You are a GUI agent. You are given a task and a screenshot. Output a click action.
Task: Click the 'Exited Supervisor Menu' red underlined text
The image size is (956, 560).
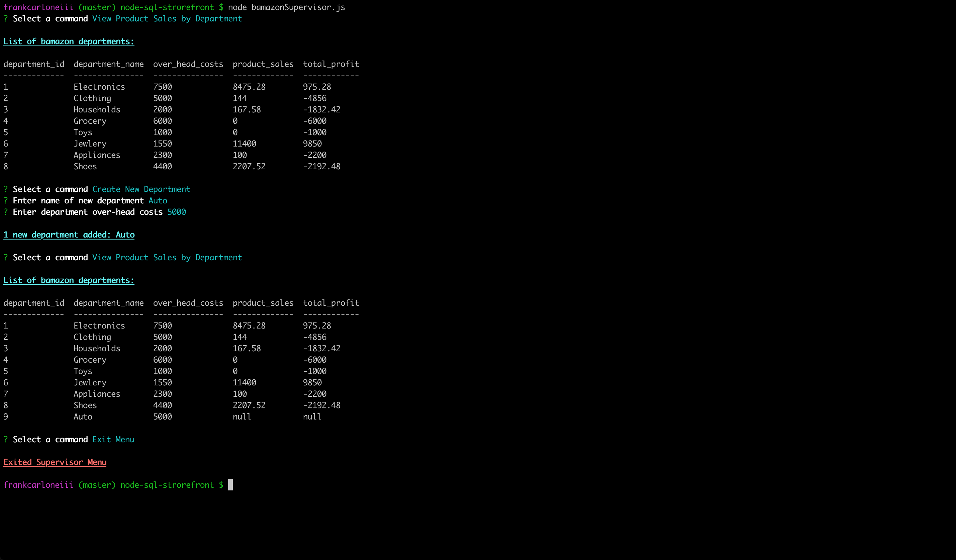point(55,462)
